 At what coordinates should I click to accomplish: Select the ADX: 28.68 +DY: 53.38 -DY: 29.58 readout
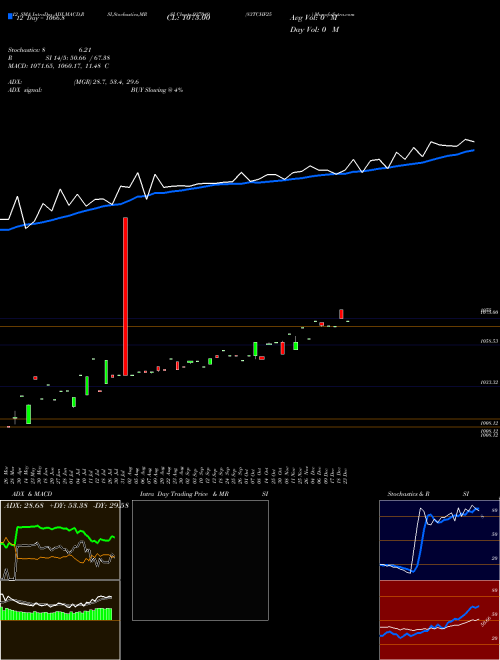tap(66, 505)
